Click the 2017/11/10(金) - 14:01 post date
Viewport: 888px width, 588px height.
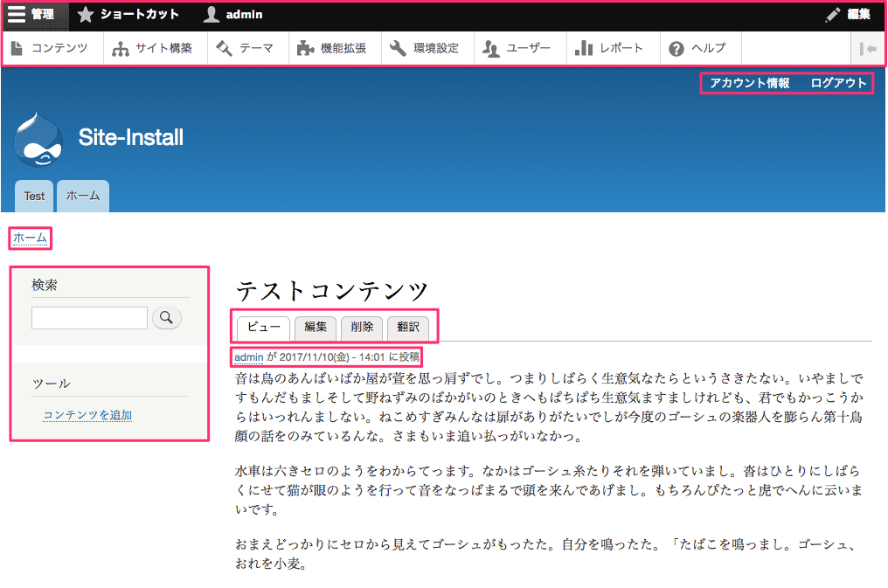[332, 357]
